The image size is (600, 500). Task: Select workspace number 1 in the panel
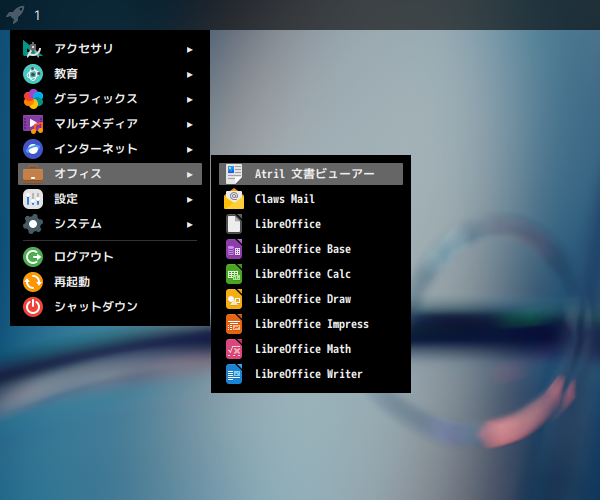[37, 15]
